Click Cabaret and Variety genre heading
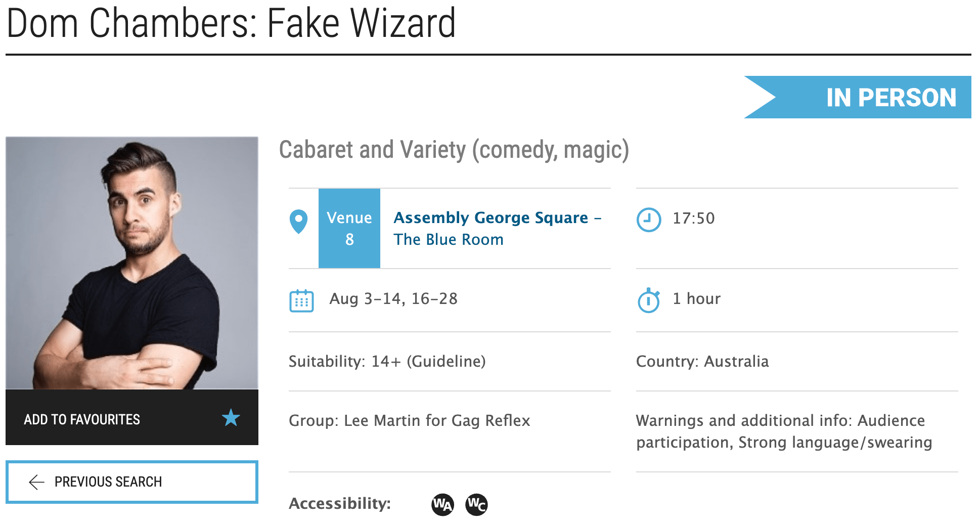Screen dimensions: 980x523 (454, 150)
